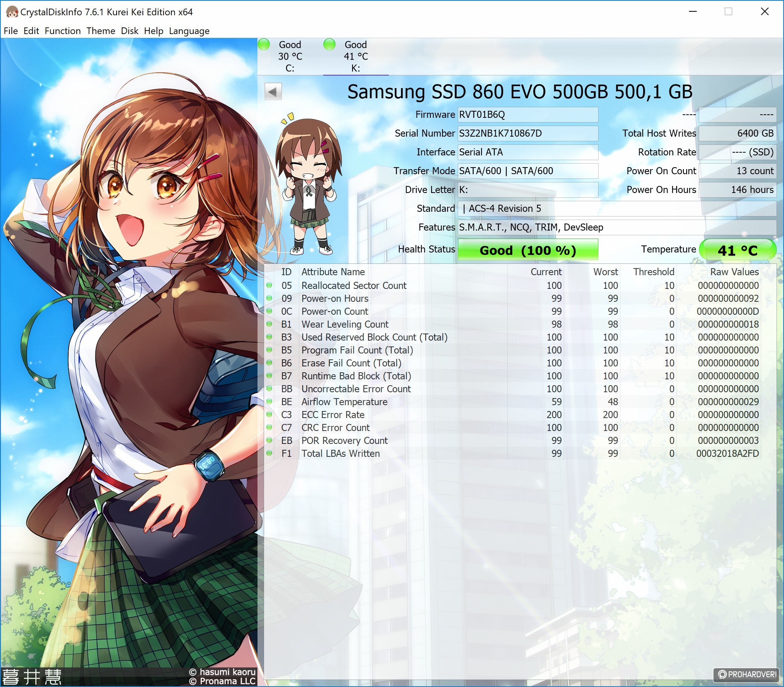
Task: Minimize the CrystalDiskInfo window
Action: (x=693, y=12)
